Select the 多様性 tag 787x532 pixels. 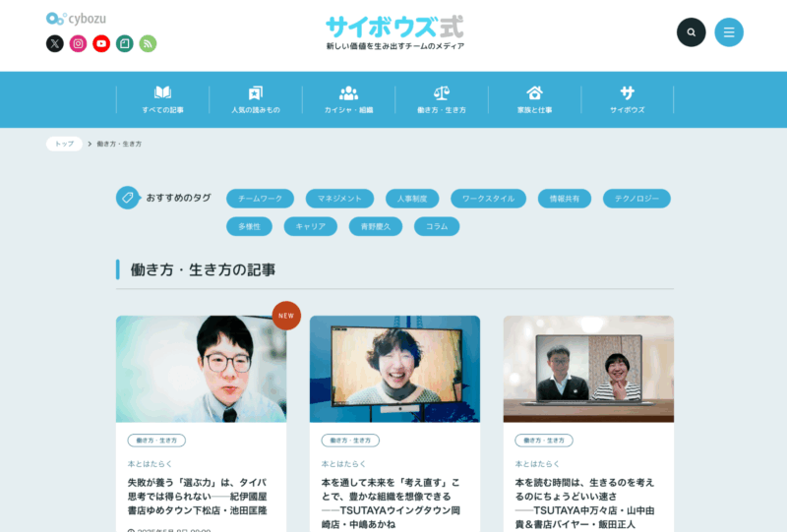(250, 226)
